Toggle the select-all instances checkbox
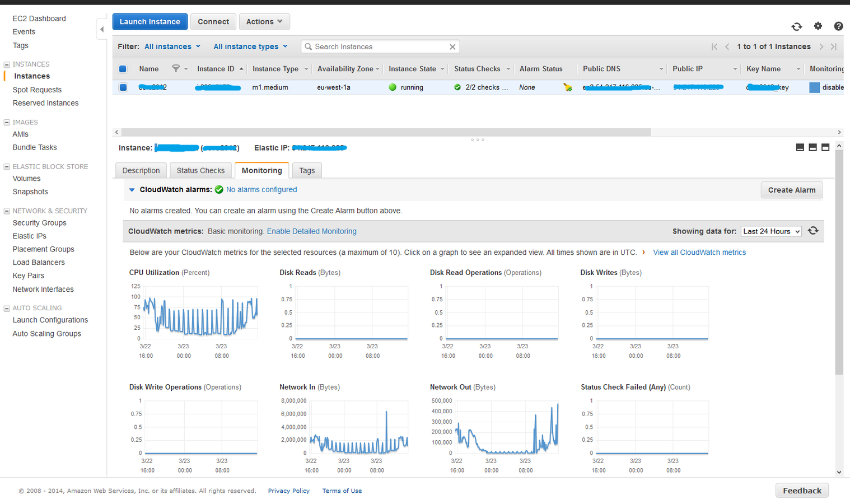The image size is (850, 504). coord(123,69)
